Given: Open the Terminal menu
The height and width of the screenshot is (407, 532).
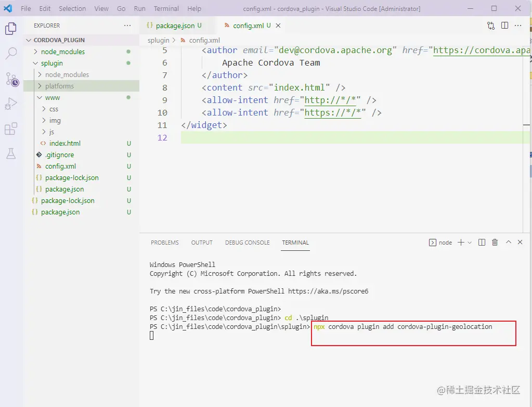Looking at the screenshot, I should (x=166, y=8).
